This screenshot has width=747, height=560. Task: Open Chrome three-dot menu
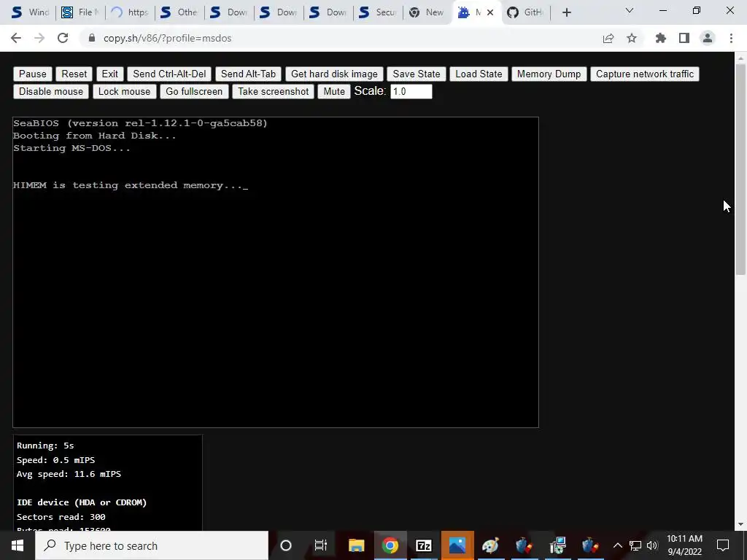[731, 38]
